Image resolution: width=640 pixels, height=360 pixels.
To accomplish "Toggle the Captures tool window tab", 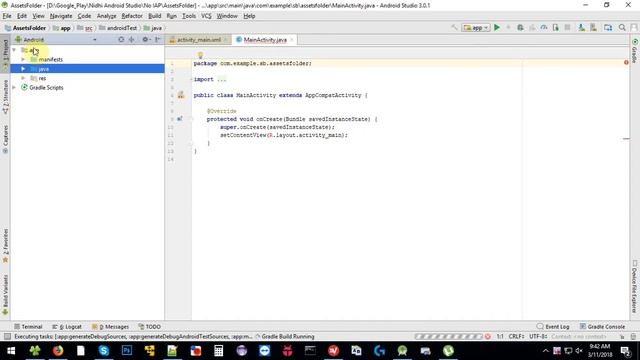I will coord(5,139).
